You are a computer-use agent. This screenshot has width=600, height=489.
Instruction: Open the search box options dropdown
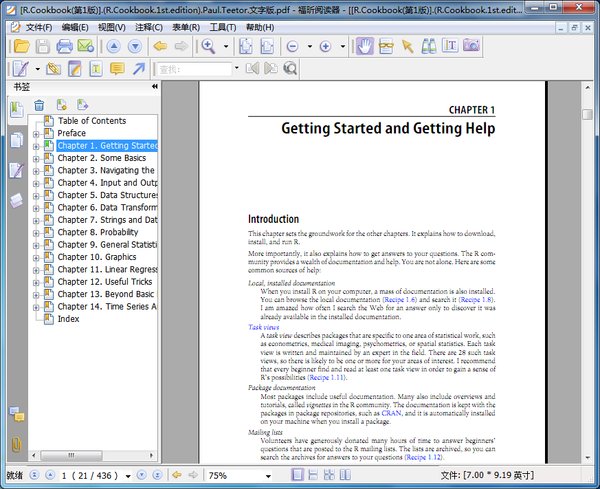tap(237, 68)
